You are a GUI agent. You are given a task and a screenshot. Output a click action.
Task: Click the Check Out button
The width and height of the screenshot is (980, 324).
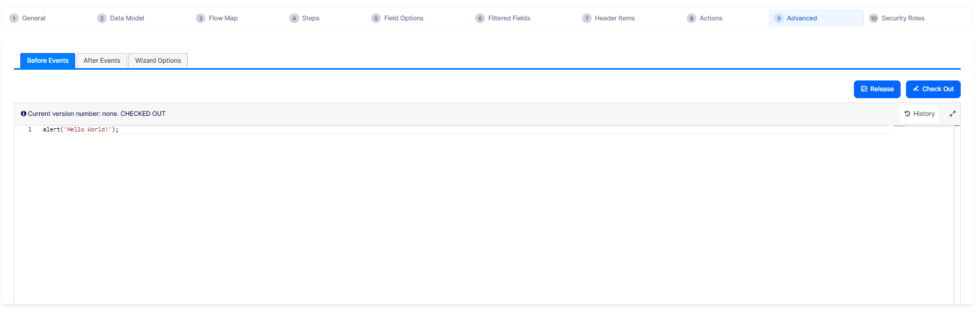pyautogui.click(x=933, y=89)
